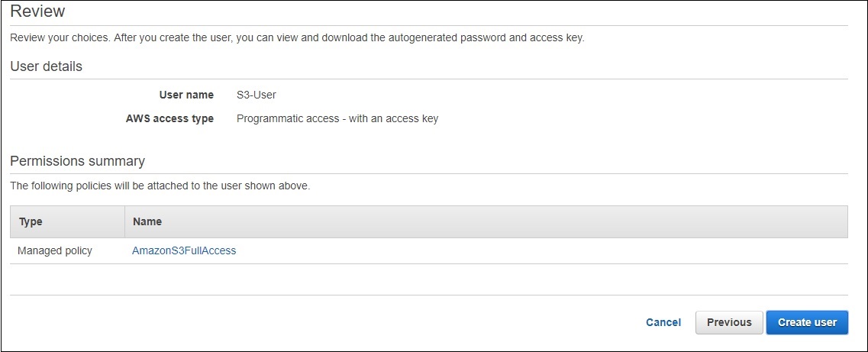Click the AWS access type label
This screenshot has height=352, width=868.
click(169, 118)
